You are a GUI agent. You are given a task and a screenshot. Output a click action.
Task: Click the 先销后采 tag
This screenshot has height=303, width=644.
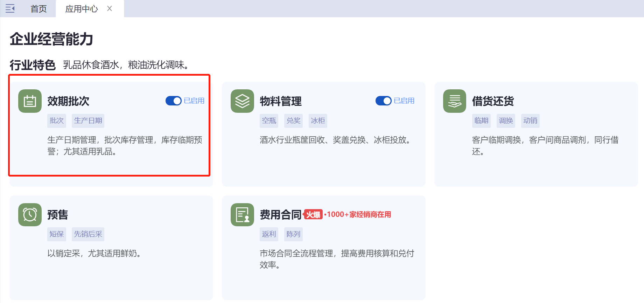88,234
